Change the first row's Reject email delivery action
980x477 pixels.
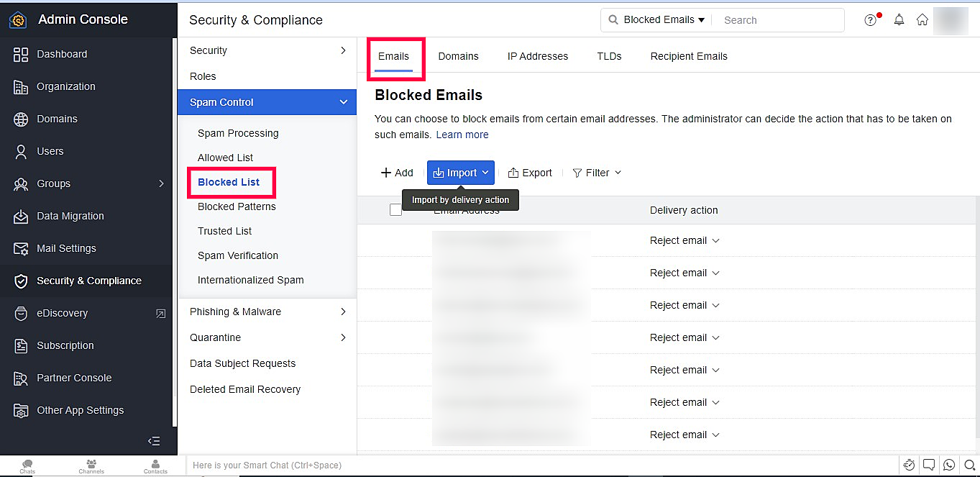(684, 240)
